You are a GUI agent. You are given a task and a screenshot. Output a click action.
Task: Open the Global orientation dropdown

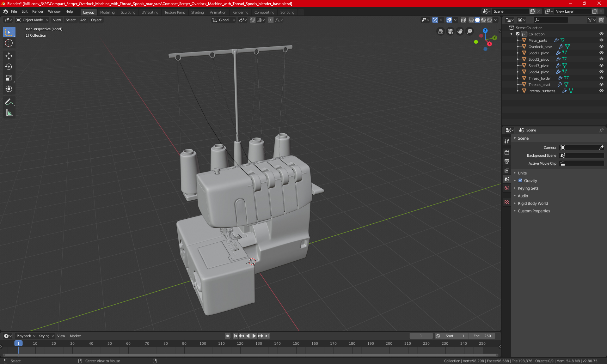point(224,20)
